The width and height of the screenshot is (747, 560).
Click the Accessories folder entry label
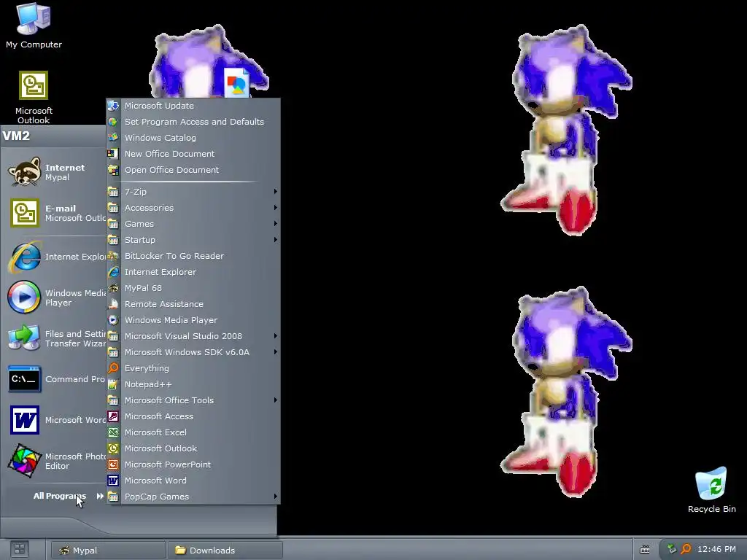tap(149, 208)
